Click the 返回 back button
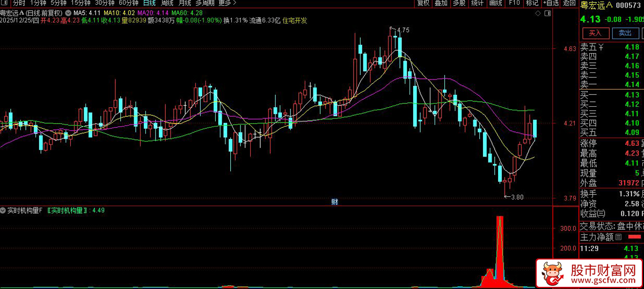This screenshot has height=289, width=644. coord(569,3)
